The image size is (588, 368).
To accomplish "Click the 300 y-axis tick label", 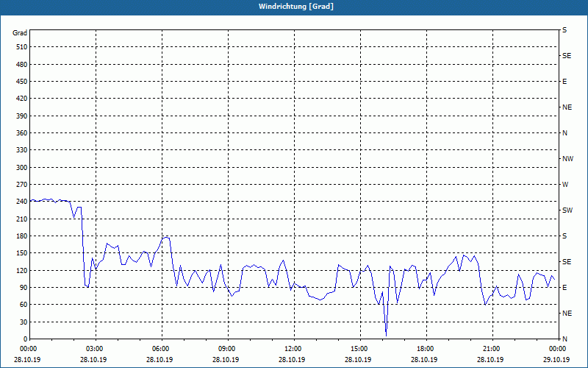I will 22,168.
